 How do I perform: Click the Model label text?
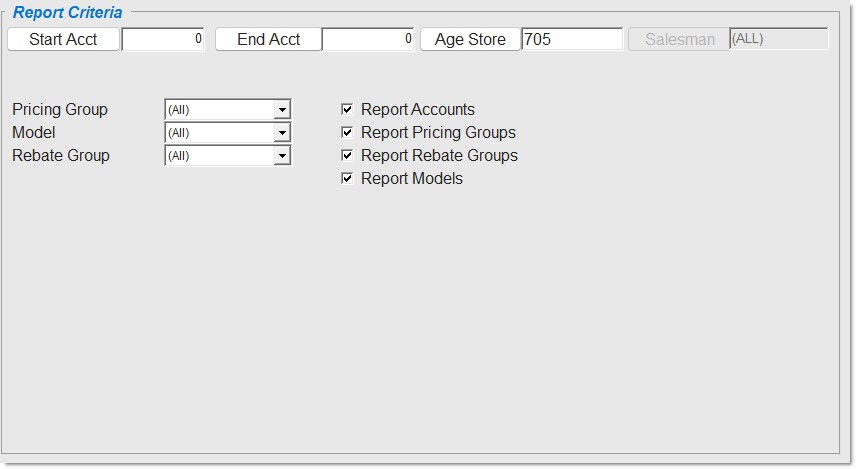34,132
